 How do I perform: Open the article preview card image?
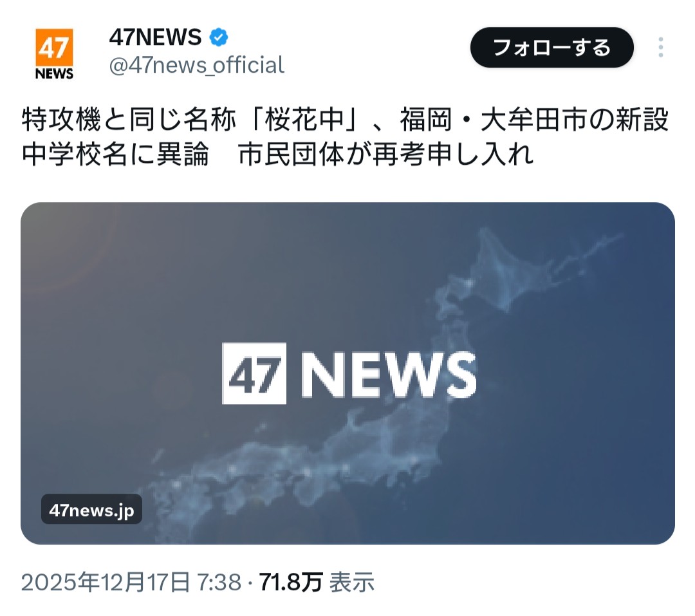coord(347,373)
